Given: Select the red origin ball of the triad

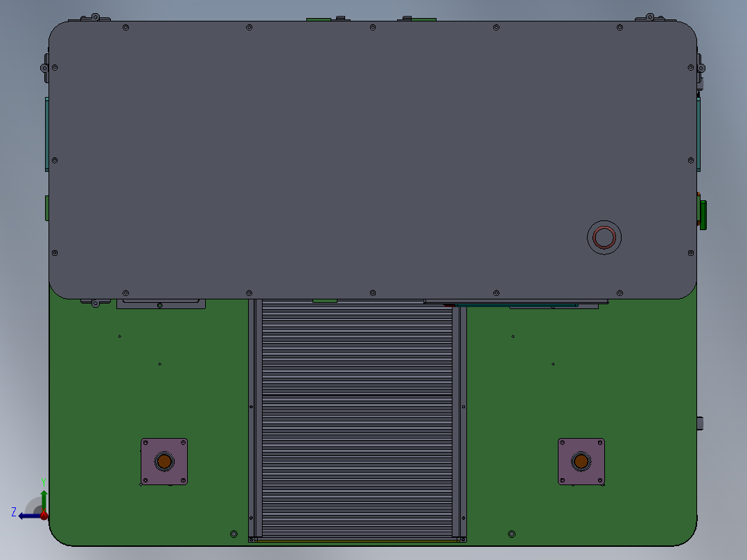Looking at the screenshot, I should point(44,515).
